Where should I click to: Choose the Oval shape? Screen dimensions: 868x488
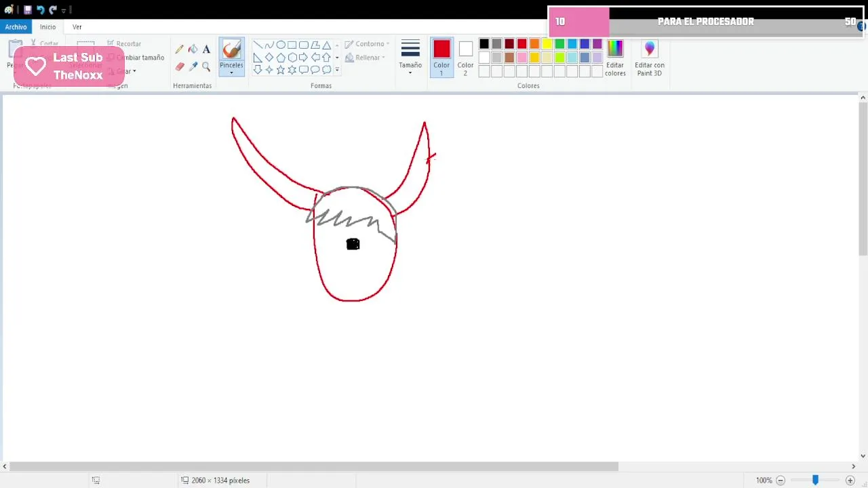click(x=281, y=45)
